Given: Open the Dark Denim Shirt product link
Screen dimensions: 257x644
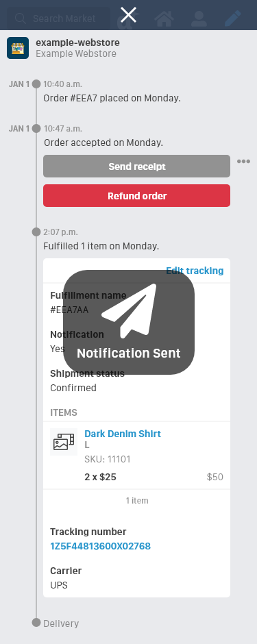Looking at the screenshot, I should [x=123, y=434].
